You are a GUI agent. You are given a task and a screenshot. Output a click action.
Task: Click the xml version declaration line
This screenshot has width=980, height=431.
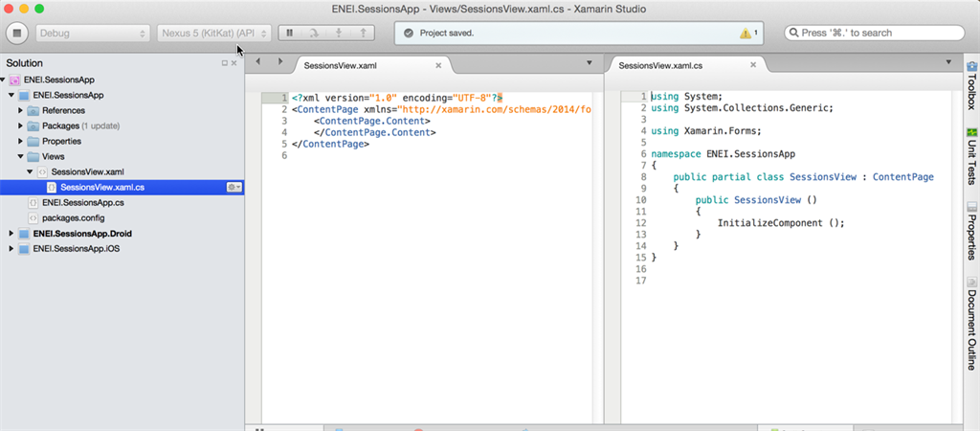coord(397,99)
